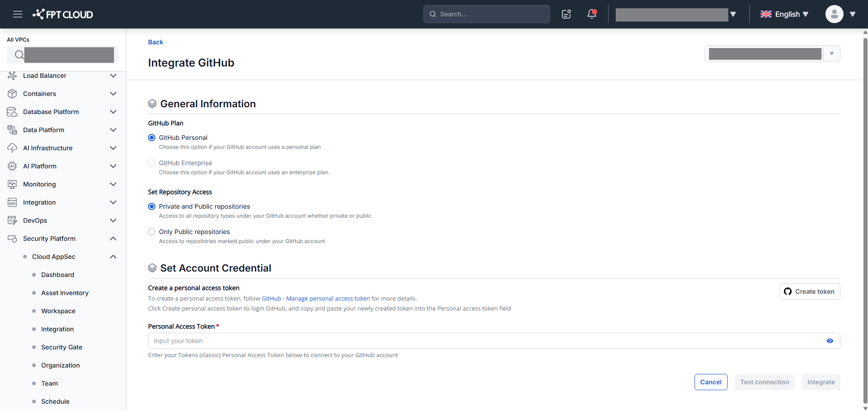Viewport: 868px width, 411px height.
Task: Toggle token visibility eye icon
Action: click(830, 341)
